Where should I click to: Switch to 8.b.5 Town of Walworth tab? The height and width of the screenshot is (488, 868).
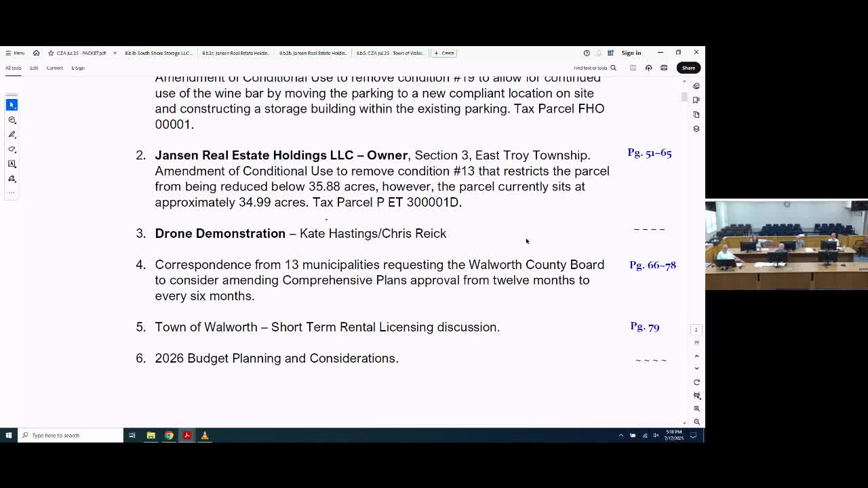[x=391, y=53]
